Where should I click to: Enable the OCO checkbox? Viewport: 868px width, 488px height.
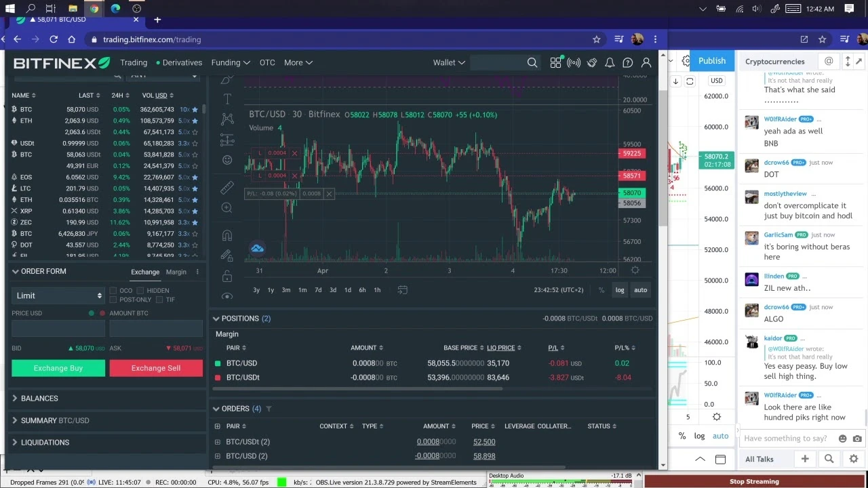113,291
